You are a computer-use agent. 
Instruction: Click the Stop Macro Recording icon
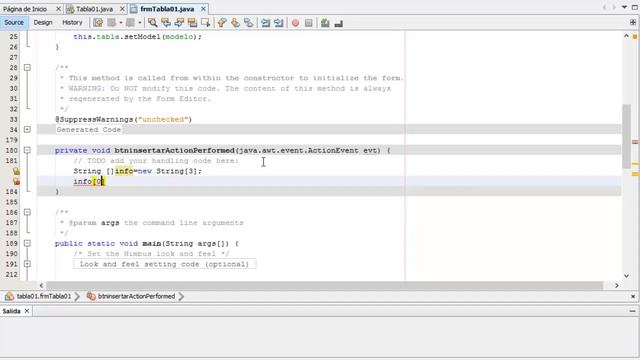pyautogui.click(x=309, y=23)
